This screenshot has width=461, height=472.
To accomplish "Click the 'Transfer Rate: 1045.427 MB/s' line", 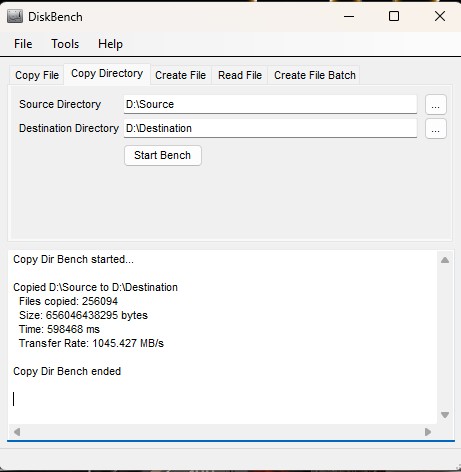I will point(91,343).
